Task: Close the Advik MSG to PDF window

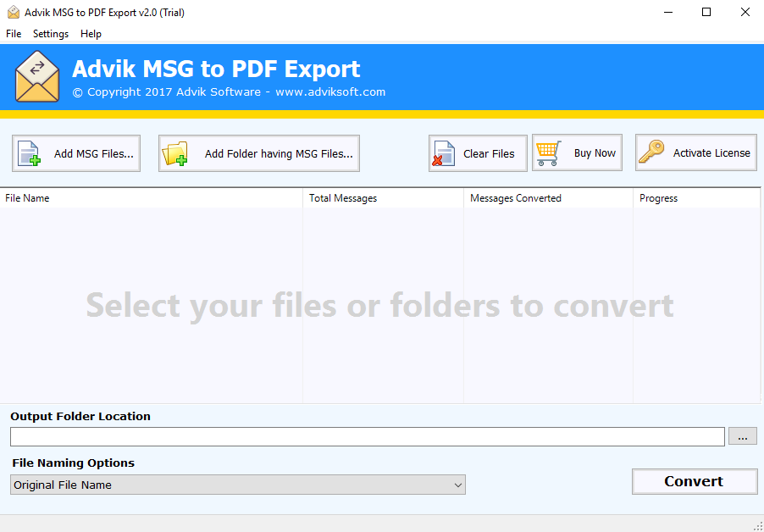Action: [x=745, y=12]
